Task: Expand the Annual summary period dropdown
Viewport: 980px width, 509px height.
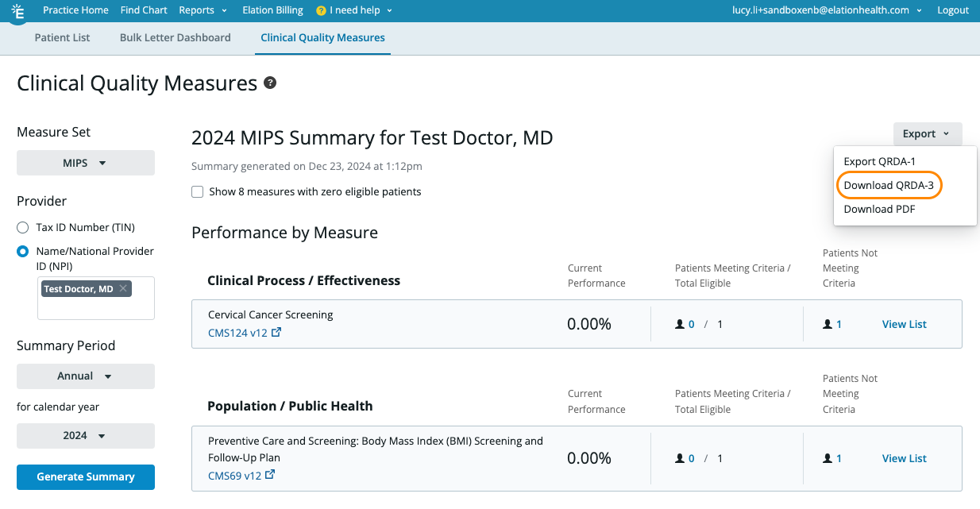Action: 86,376
